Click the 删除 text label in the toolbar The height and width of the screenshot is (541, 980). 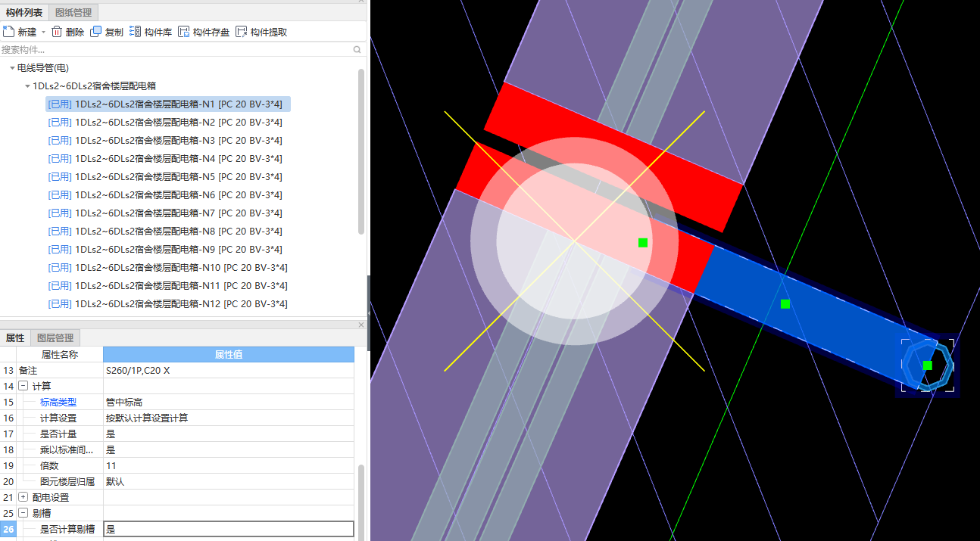(75, 33)
